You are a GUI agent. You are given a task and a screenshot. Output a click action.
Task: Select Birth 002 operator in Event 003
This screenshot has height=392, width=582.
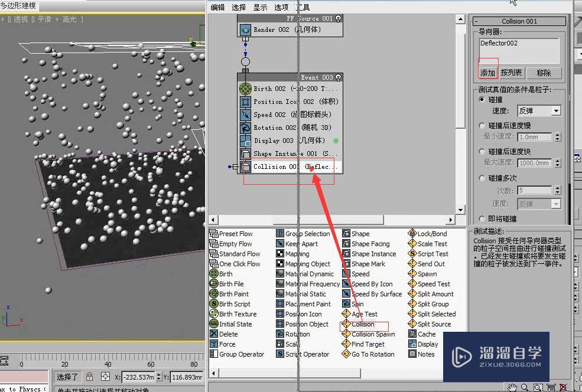pos(290,89)
